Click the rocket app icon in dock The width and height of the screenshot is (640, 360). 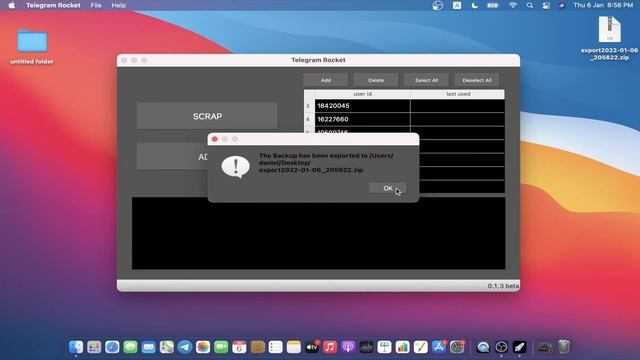click(520, 347)
